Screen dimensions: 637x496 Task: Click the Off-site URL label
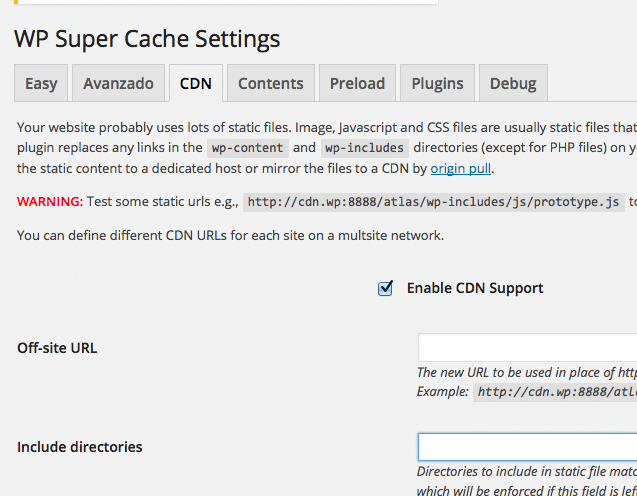pos(57,348)
